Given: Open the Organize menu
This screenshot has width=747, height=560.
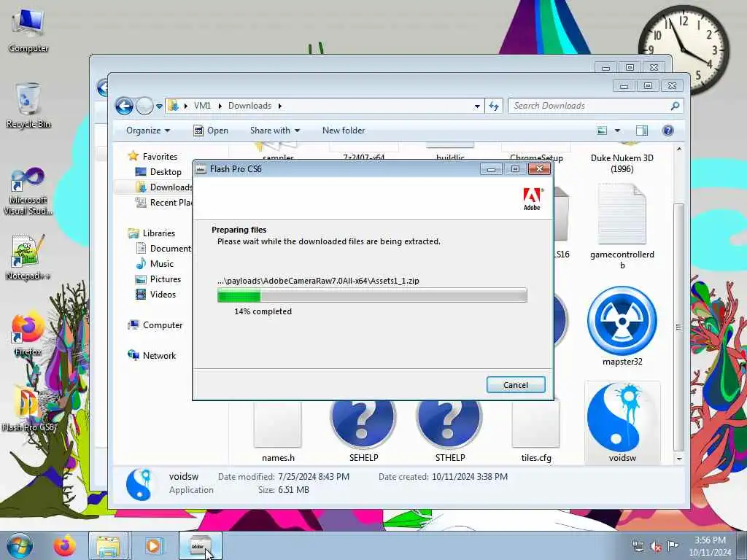Looking at the screenshot, I should coord(147,131).
